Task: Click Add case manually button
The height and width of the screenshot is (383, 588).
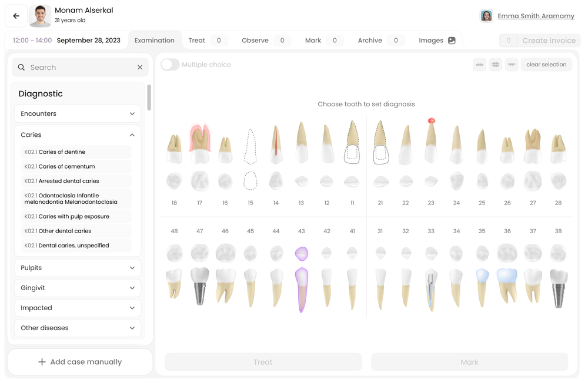Action: pyautogui.click(x=80, y=362)
